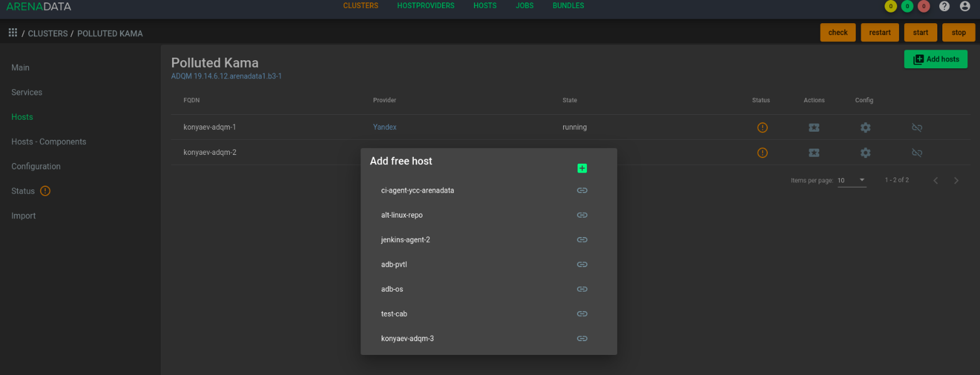Click the red failed jobs counter
This screenshot has height=375, width=980.
[923, 6]
